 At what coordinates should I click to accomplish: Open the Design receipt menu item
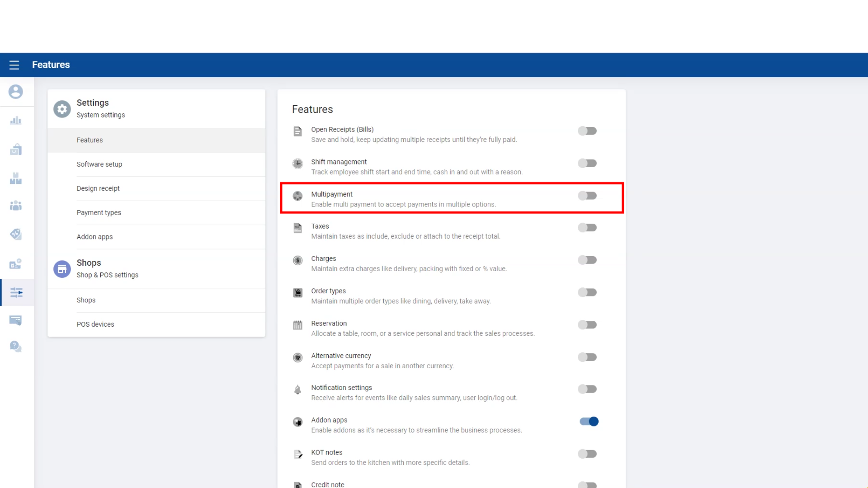98,188
